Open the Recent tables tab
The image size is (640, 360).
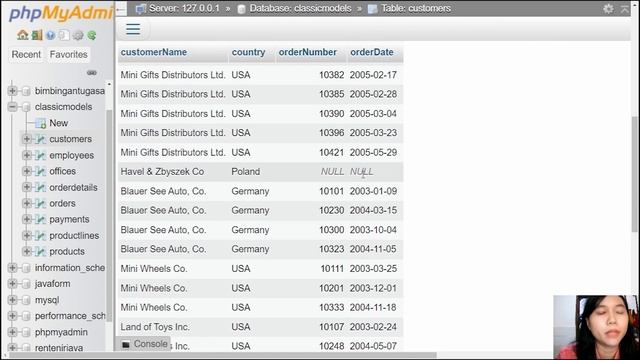click(x=26, y=54)
